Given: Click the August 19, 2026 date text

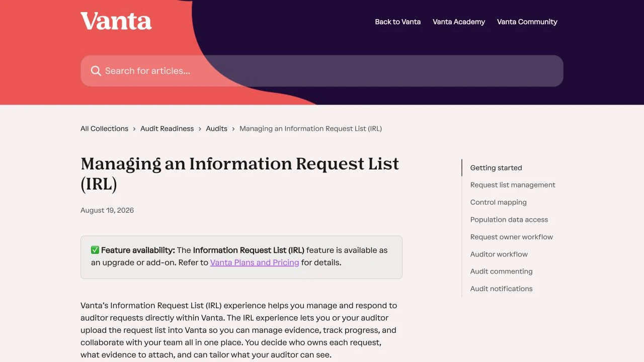Looking at the screenshot, I should (107, 210).
